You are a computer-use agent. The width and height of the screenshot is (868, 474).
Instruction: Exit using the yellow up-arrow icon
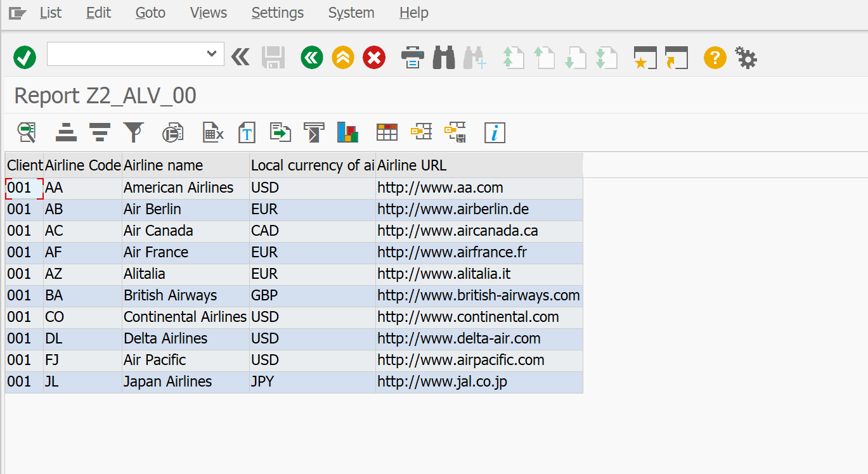click(343, 58)
